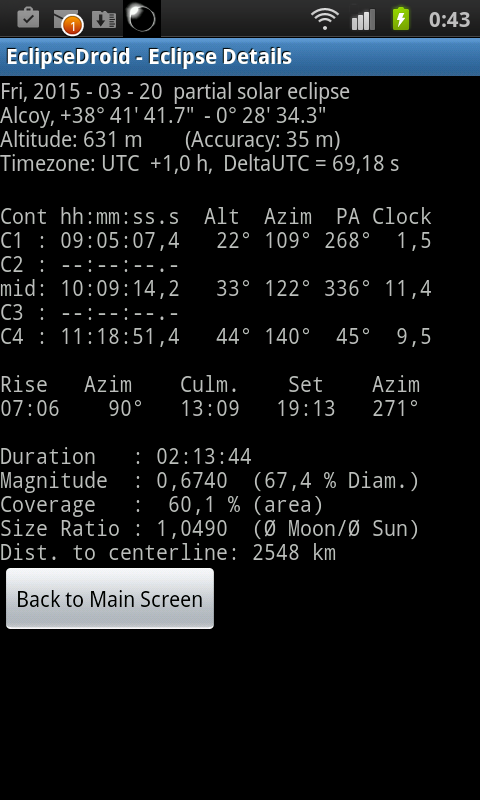Tap the Dist. to centerline value
The height and width of the screenshot is (800, 480).
click(294, 553)
